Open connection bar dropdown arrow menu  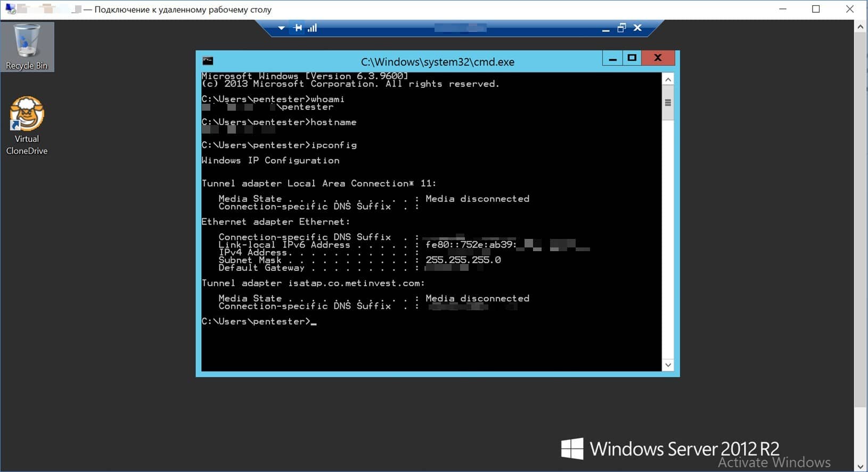281,28
